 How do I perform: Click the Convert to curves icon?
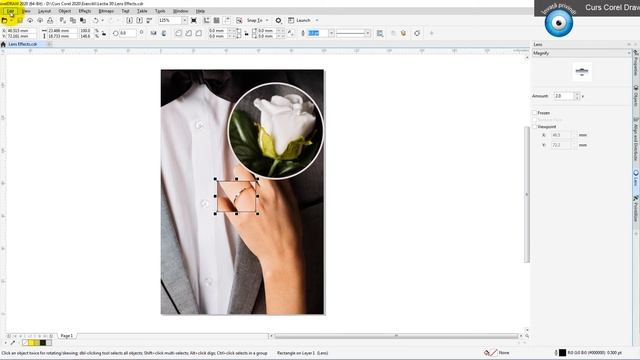(417, 33)
